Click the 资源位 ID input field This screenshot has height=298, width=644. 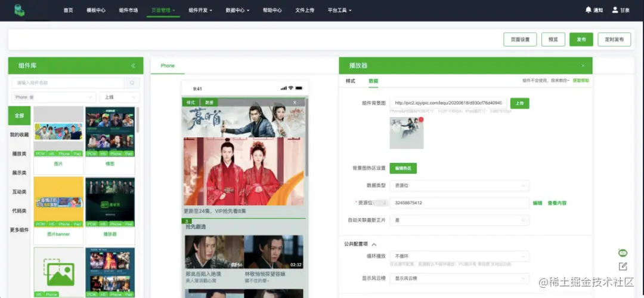459,203
